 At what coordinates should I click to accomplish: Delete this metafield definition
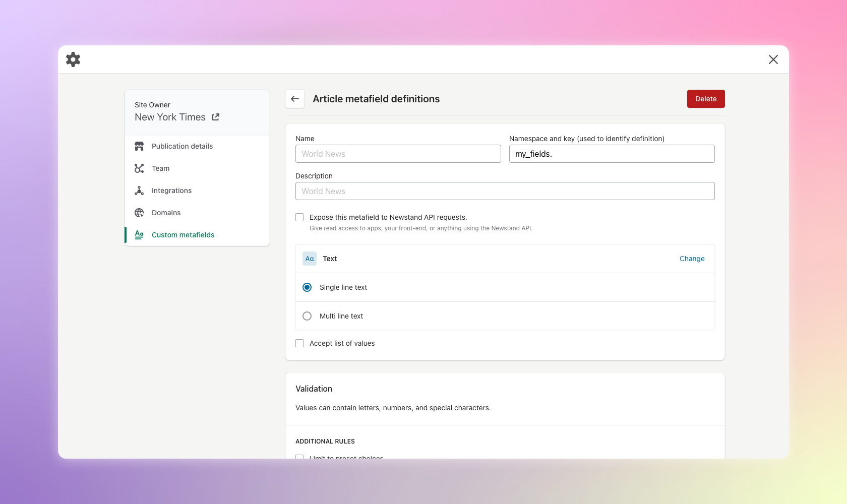706,99
